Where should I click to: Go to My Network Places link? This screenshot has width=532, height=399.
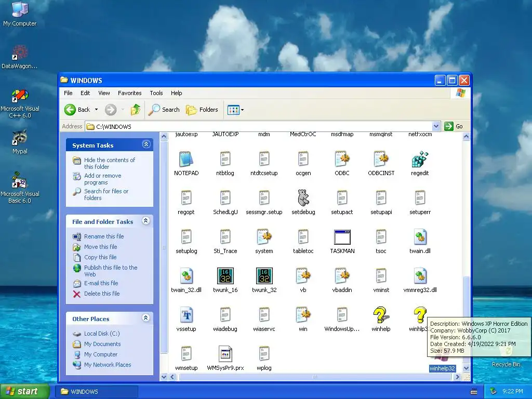tap(107, 365)
